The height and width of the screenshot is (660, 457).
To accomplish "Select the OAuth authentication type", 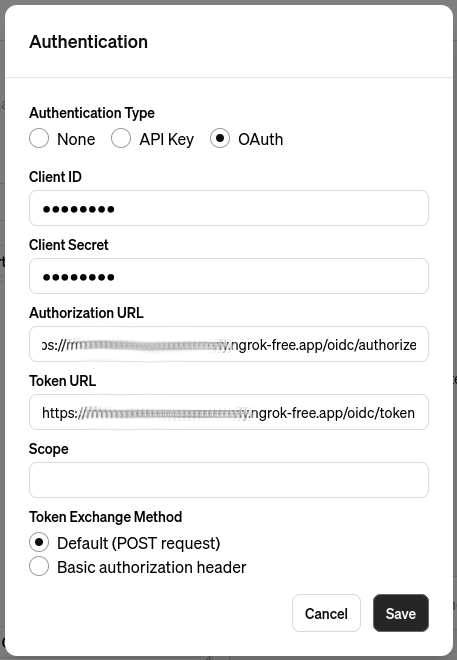I will click(220, 138).
